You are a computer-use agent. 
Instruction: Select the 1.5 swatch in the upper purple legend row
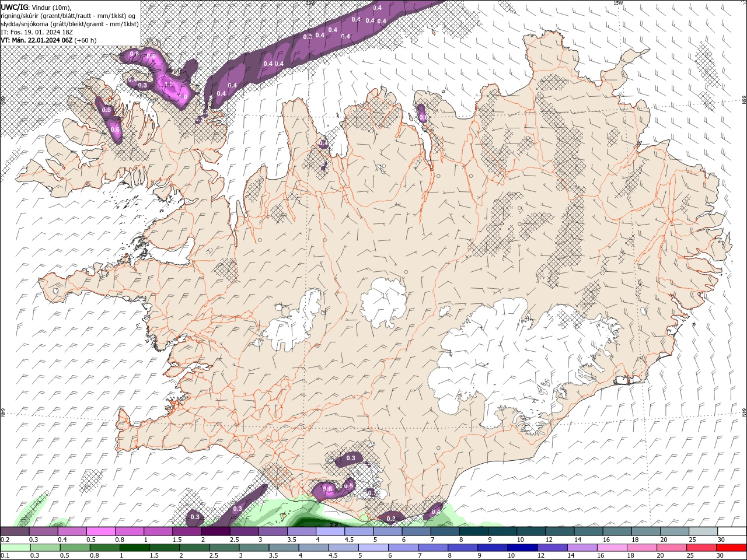tap(187, 531)
